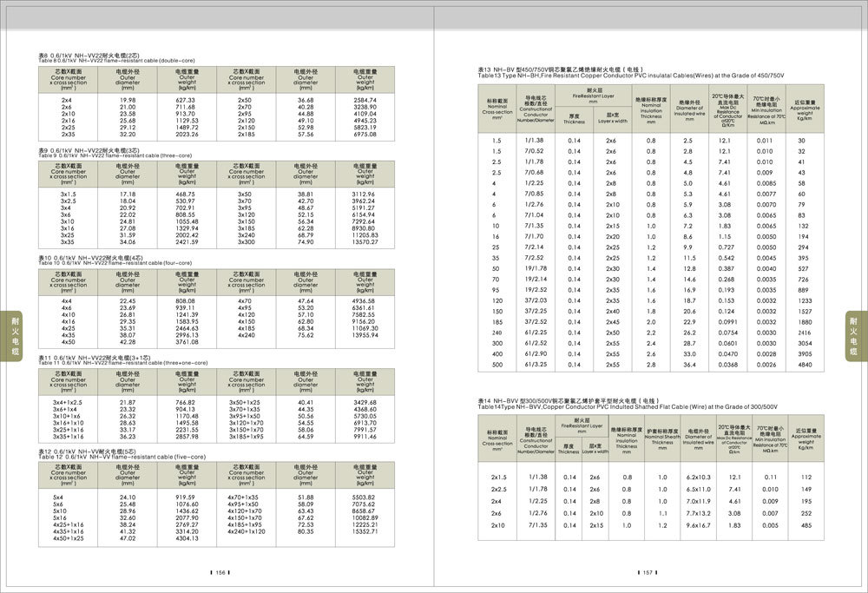
Task: Click the cable dimension 6.2x10.3
Action: pyautogui.click(x=699, y=477)
